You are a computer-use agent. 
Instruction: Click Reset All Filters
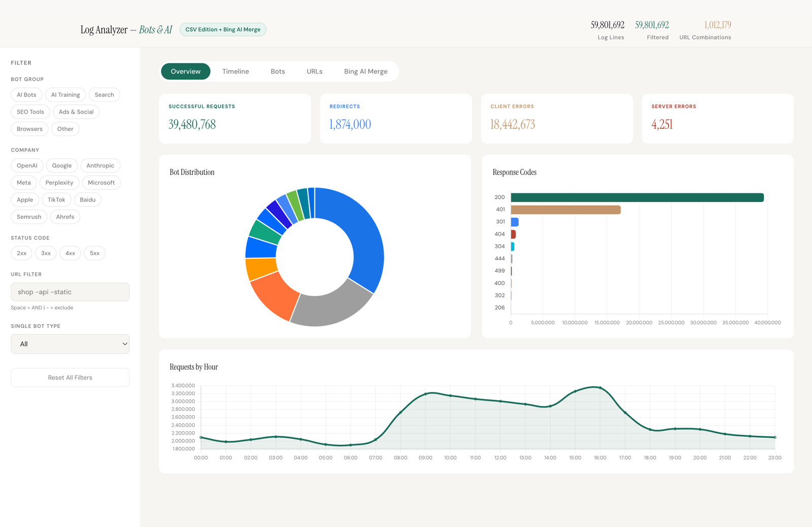70,377
